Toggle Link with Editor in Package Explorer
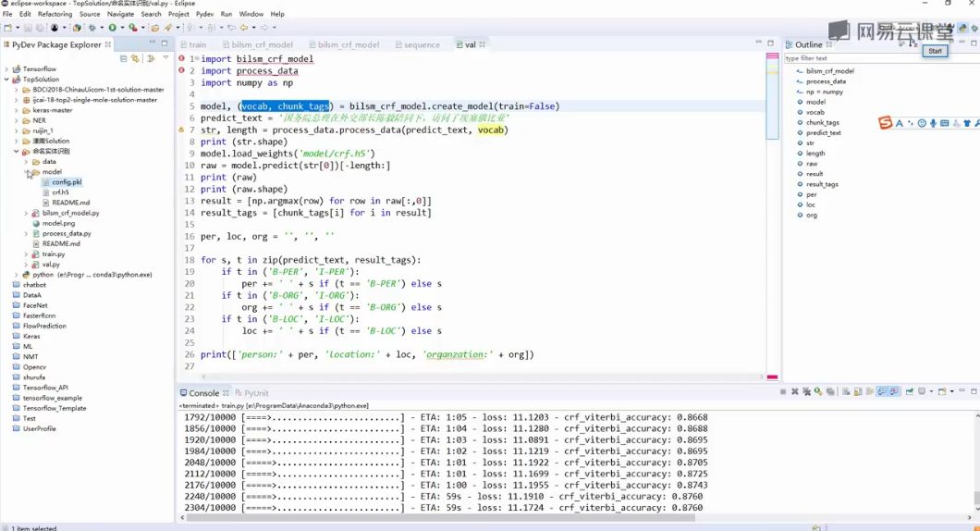980x531 pixels. pyautogui.click(x=134, y=58)
